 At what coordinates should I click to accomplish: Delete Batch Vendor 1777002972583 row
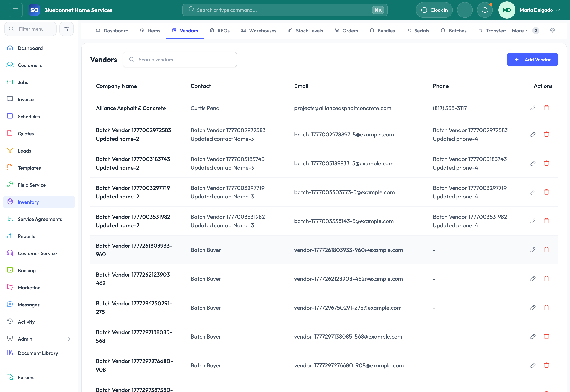546,134
